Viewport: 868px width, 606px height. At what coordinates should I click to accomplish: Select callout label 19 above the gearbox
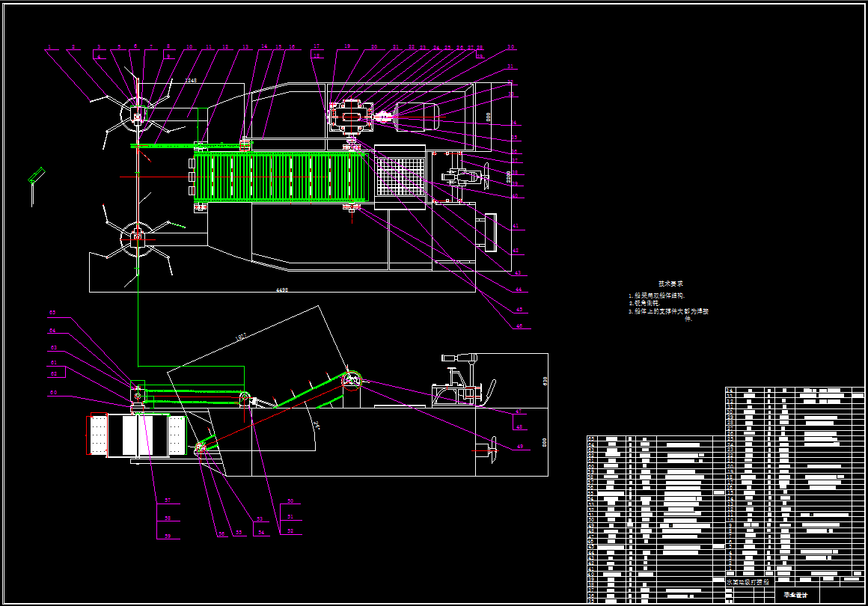point(347,46)
